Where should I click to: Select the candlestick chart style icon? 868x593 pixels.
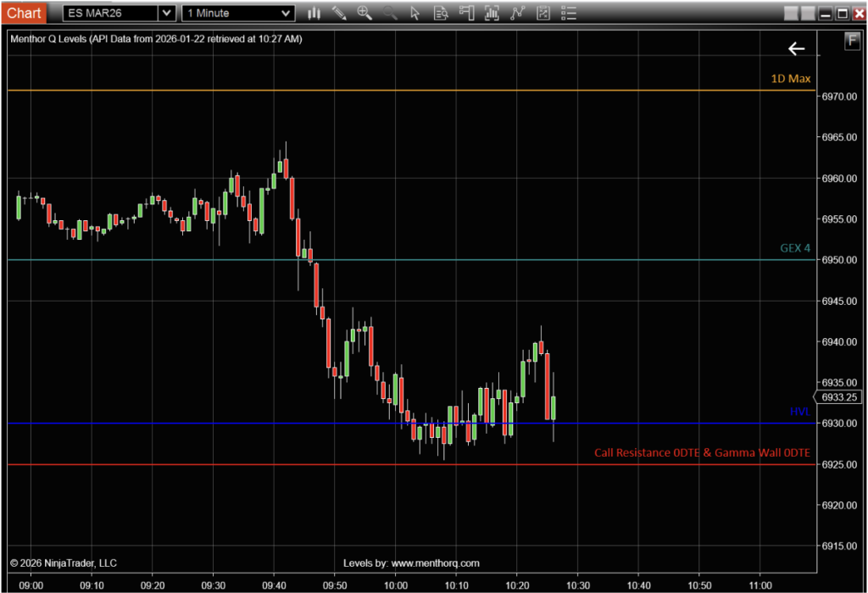tap(314, 13)
